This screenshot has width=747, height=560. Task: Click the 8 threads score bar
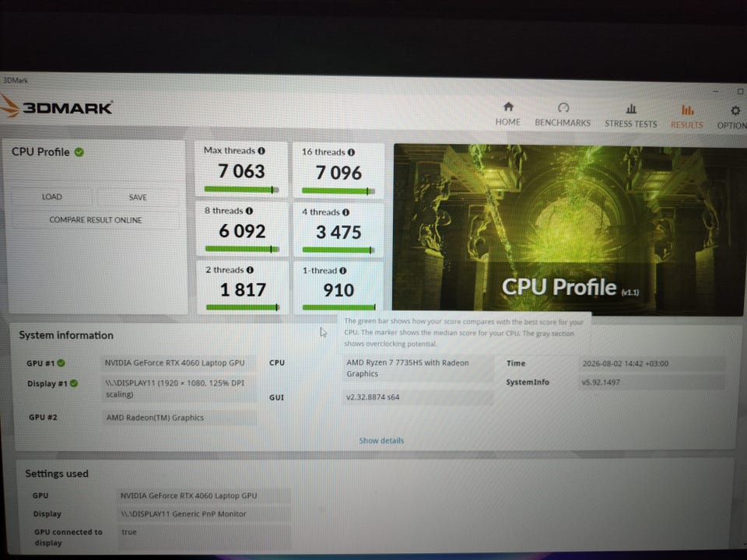point(242,249)
